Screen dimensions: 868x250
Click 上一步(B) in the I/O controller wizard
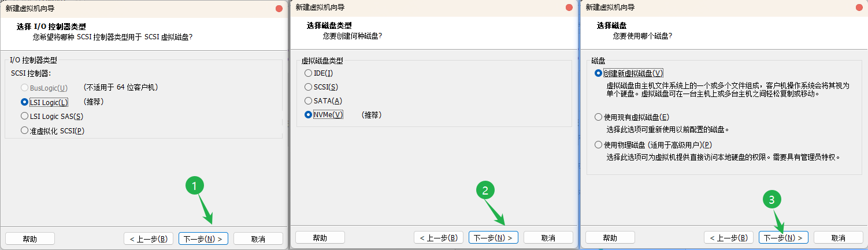pos(149,238)
